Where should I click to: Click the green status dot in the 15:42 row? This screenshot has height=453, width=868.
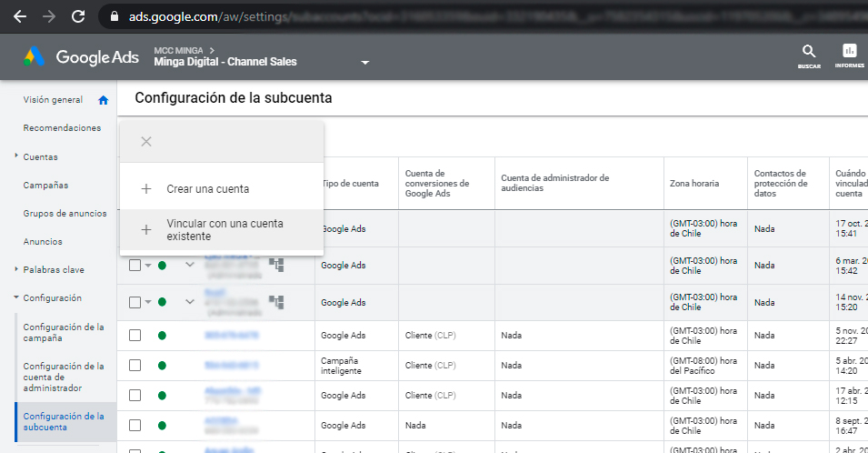(x=162, y=266)
